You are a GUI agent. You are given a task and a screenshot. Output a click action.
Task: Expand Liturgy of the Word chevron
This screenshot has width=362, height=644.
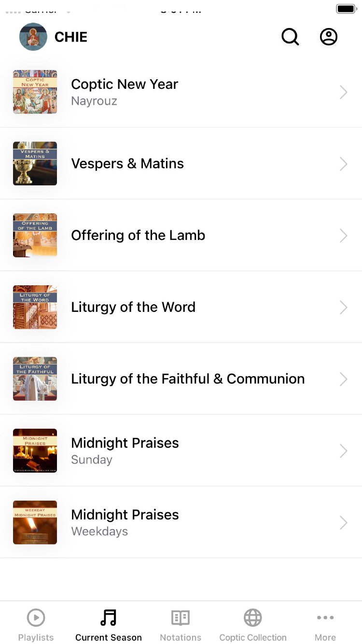pos(343,308)
